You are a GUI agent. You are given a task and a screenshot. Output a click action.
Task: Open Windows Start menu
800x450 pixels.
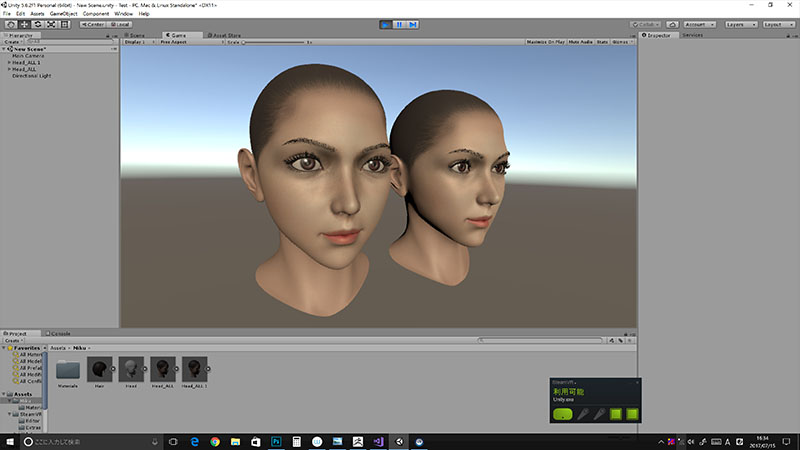coord(10,442)
